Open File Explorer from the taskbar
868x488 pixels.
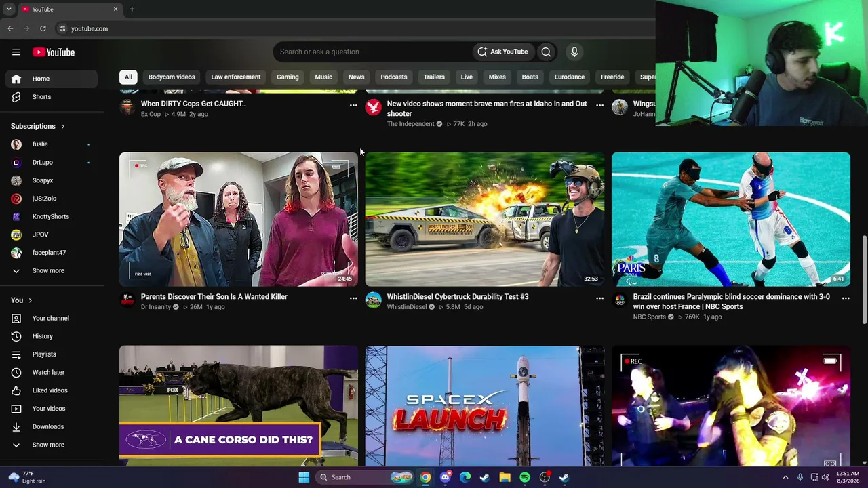pos(505,477)
